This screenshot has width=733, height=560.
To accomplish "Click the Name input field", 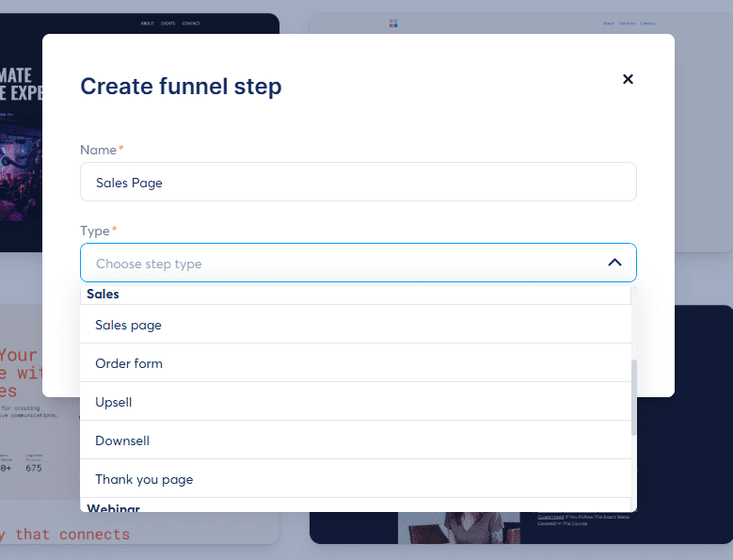I will coord(359,182).
